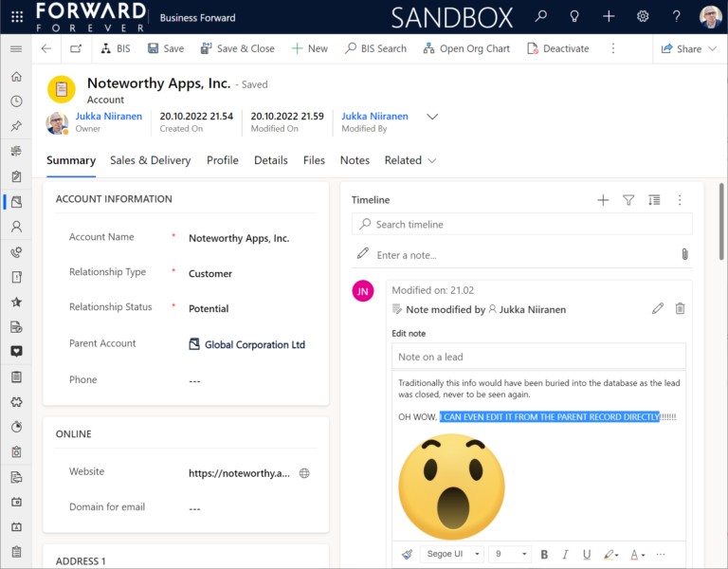Add a timeline record with plus icon
This screenshot has width=728, height=569.
(x=603, y=200)
